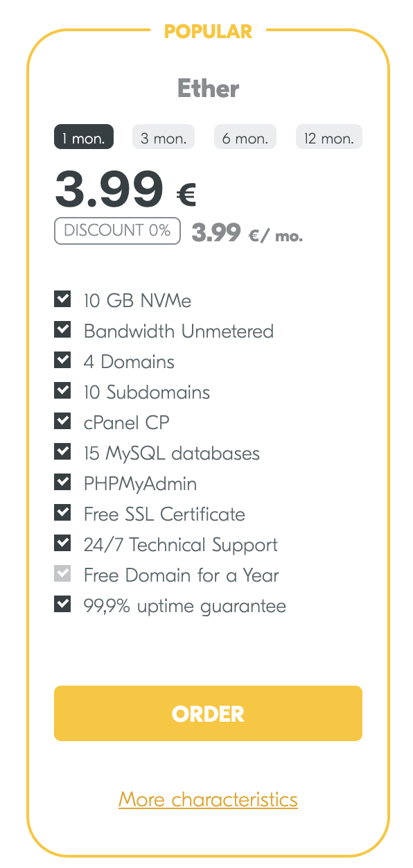Click the yellow ORDER button
The height and width of the screenshot is (868, 413).
208,713
